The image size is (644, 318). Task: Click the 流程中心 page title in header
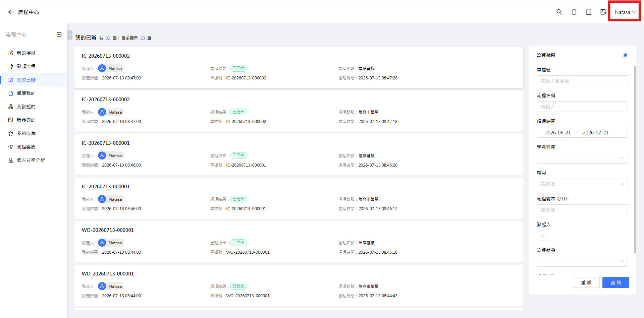pyautogui.click(x=29, y=12)
